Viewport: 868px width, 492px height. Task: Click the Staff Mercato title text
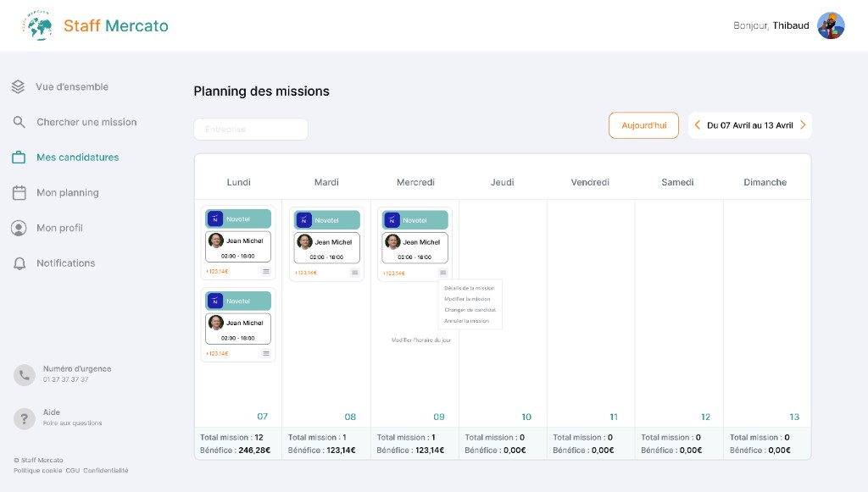115,26
